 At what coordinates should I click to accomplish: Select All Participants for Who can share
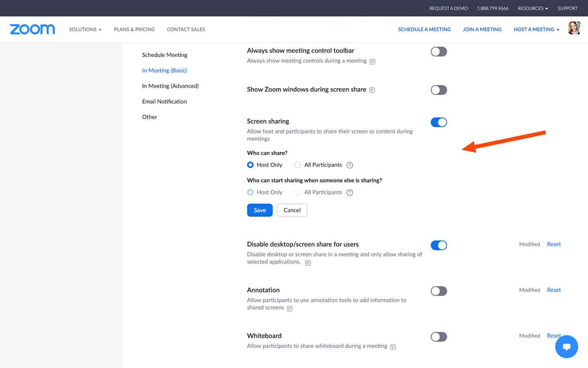coord(297,165)
